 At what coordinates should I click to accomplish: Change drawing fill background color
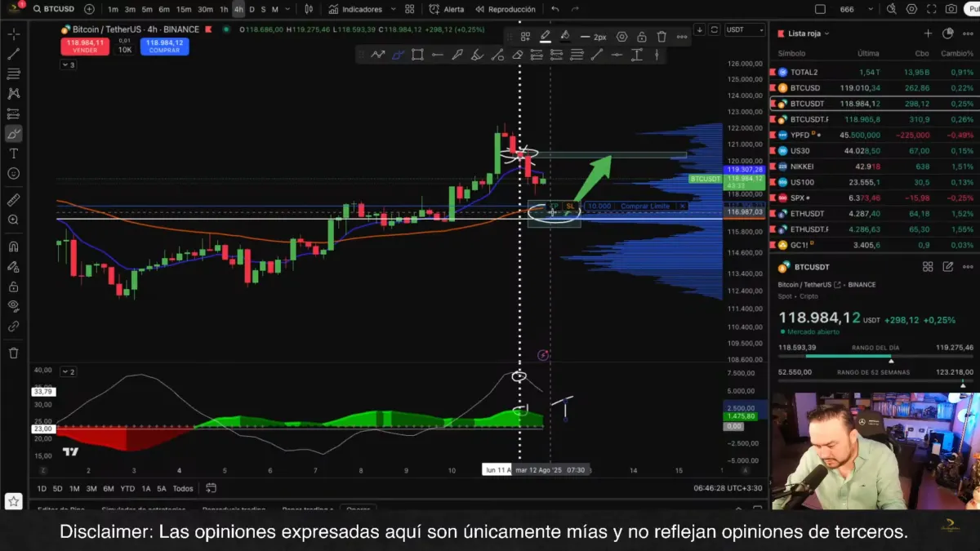pyautogui.click(x=564, y=37)
